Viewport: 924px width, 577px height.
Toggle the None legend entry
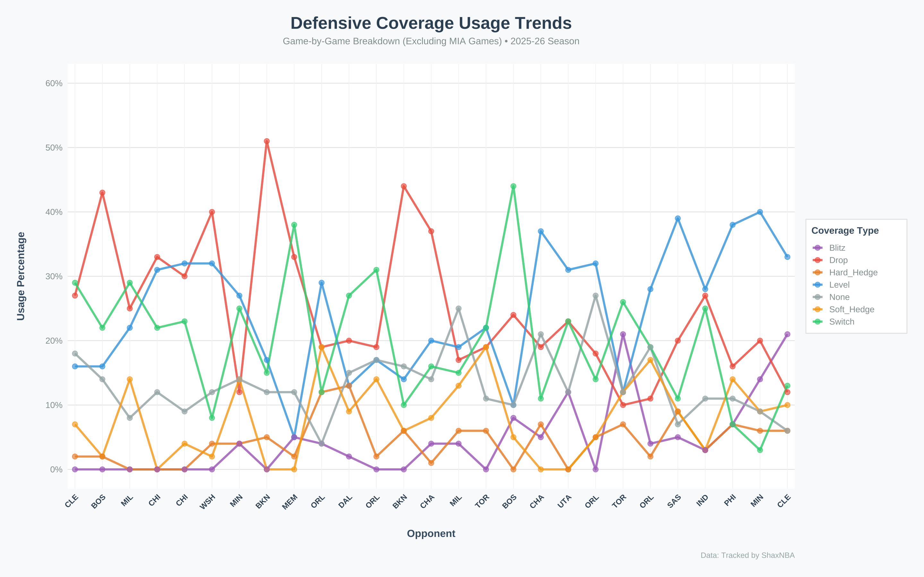pos(839,297)
